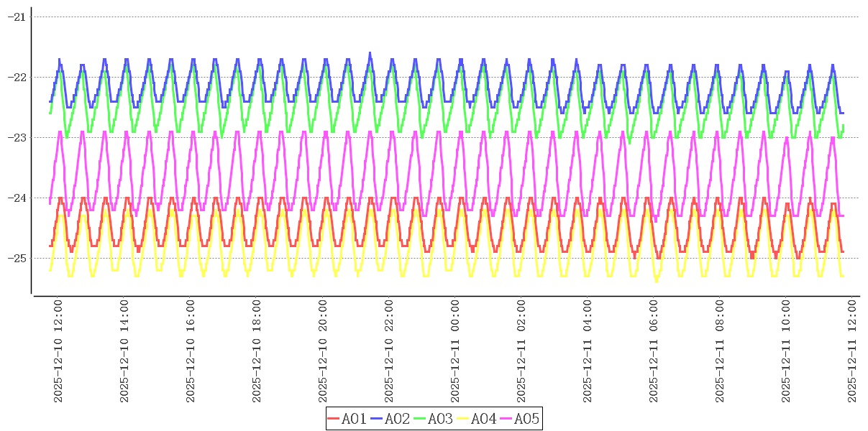This screenshot has width=868, height=431.
Task: Toggle the A03 legend entry
Action: 440,419
